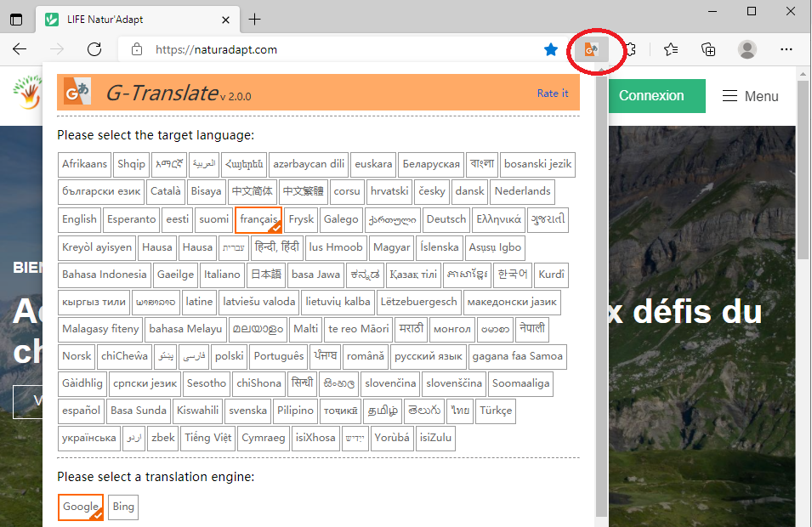This screenshot has height=527, width=812.
Task: Choose Tiếng Việt language button
Action: (x=208, y=438)
